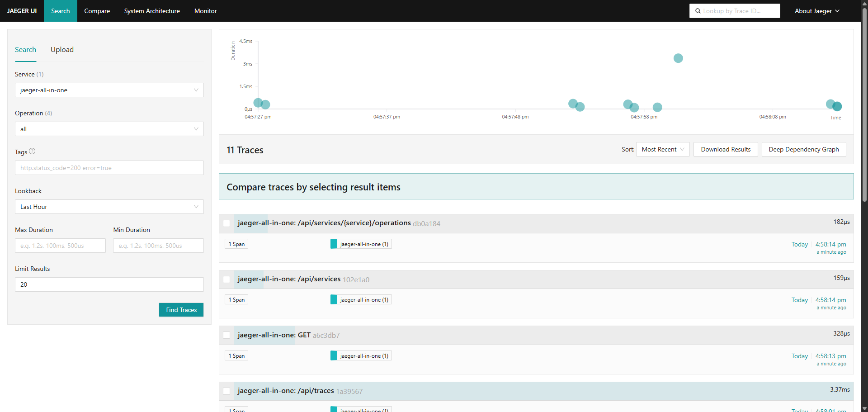
Task: Open the Service dropdown showing jaeger-all-in-one
Action: tap(109, 90)
